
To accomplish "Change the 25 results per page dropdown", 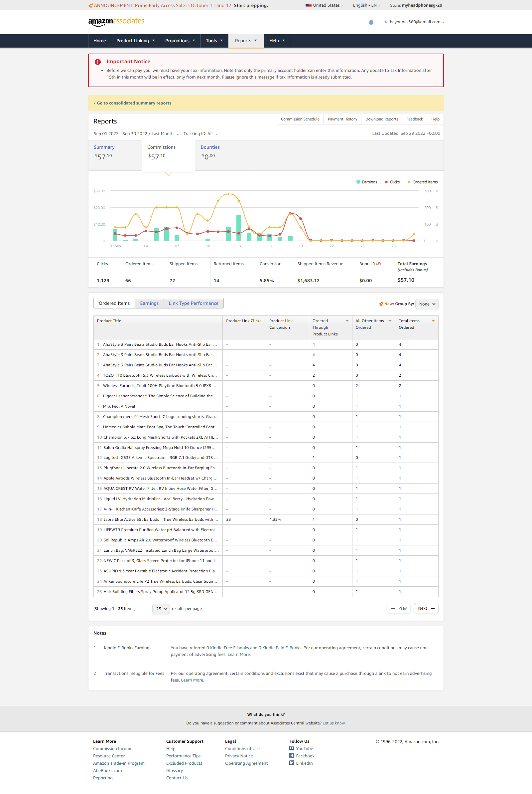I will [x=161, y=609].
